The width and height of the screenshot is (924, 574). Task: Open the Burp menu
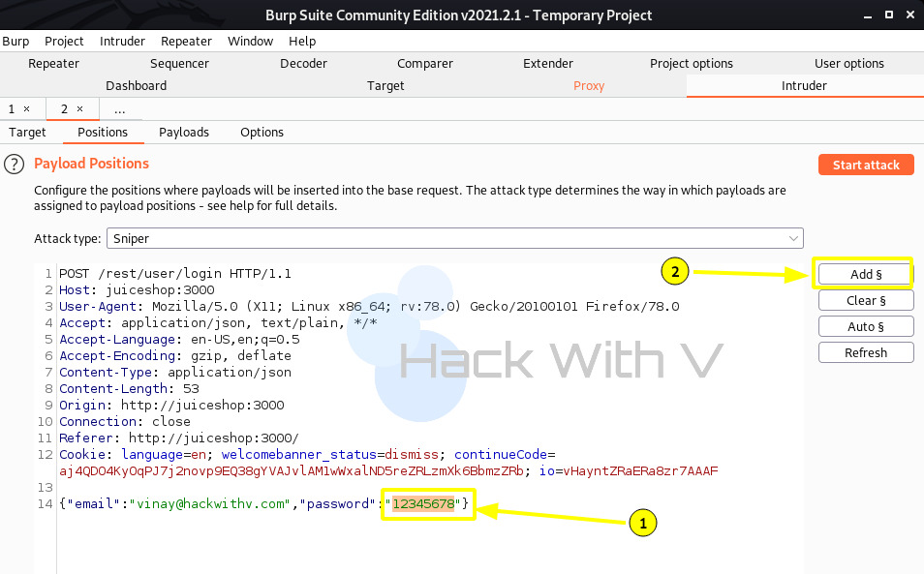(x=15, y=42)
